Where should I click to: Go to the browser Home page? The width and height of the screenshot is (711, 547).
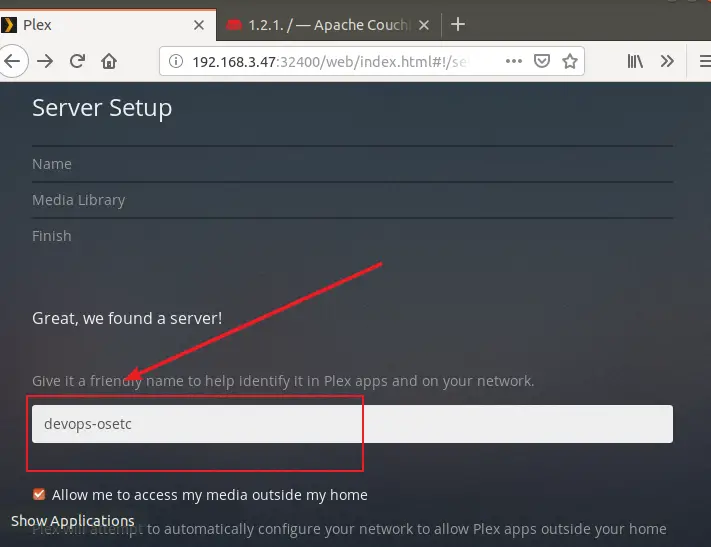click(109, 61)
